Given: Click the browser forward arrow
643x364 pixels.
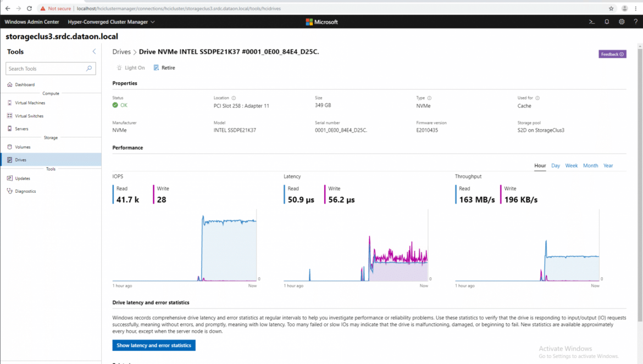Looking at the screenshot, I should click(x=19, y=8).
